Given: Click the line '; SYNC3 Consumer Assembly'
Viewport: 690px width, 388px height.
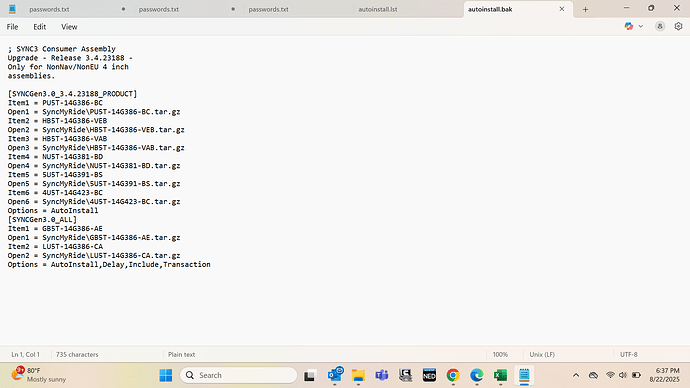Looking at the screenshot, I should [62, 49].
